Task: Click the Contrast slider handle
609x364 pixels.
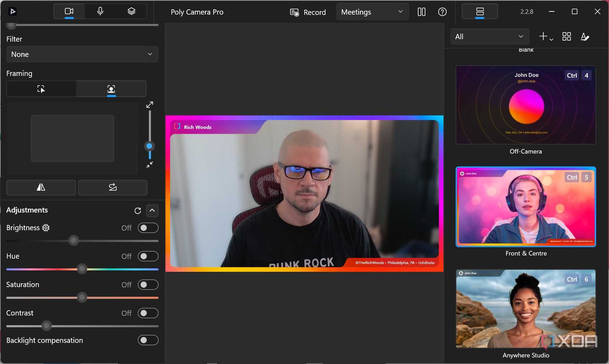Action: point(46,326)
